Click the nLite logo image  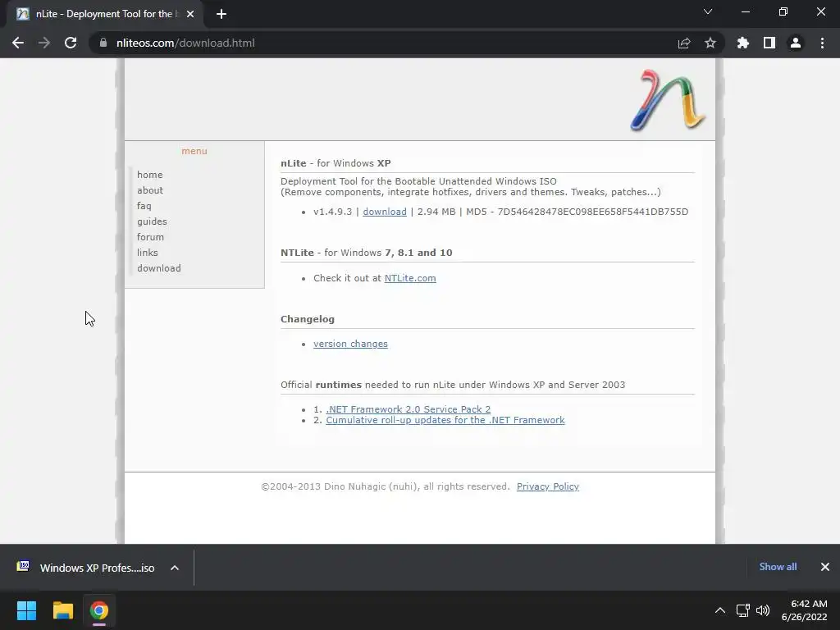point(668,100)
